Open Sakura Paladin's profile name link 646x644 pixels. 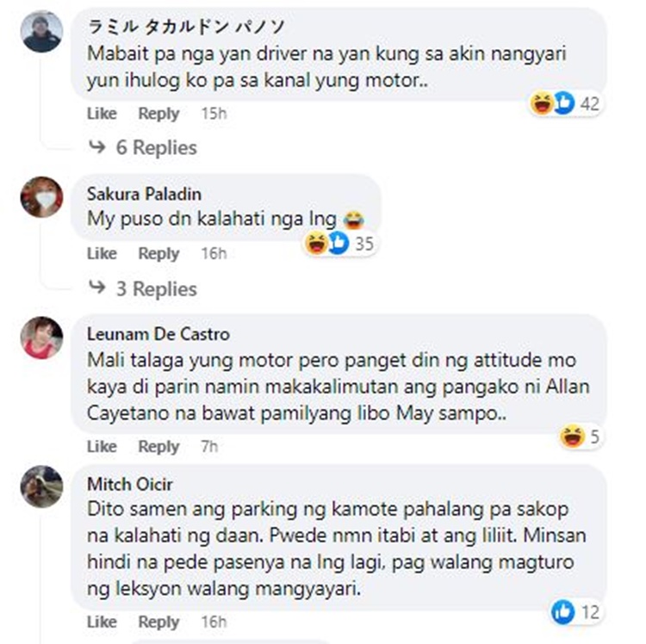point(144,195)
